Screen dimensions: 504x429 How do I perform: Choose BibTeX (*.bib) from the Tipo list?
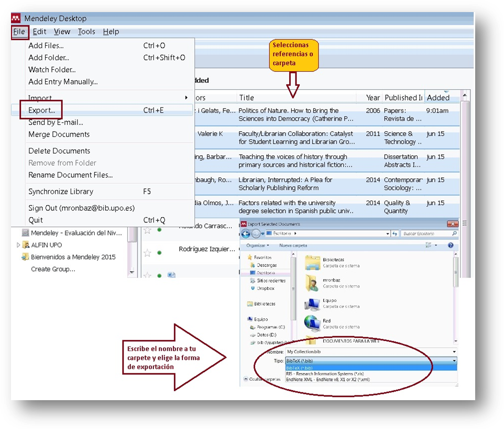coord(371,368)
